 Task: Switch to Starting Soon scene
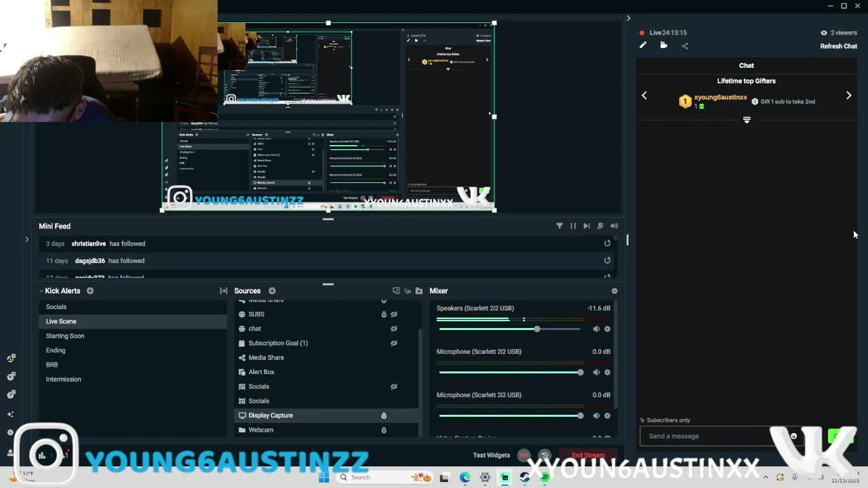tap(133, 335)
